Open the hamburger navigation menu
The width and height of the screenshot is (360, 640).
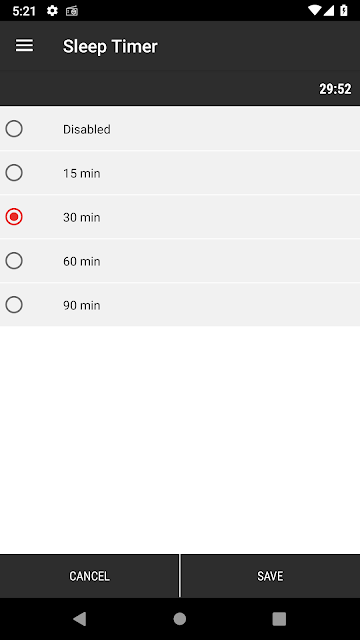tap(24, 46)
